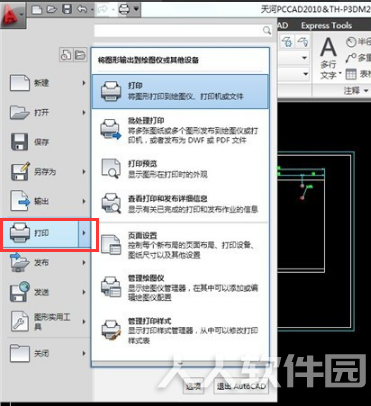
Task: Choose 打印 plot to plotter or file
Action: coord(180,91)
